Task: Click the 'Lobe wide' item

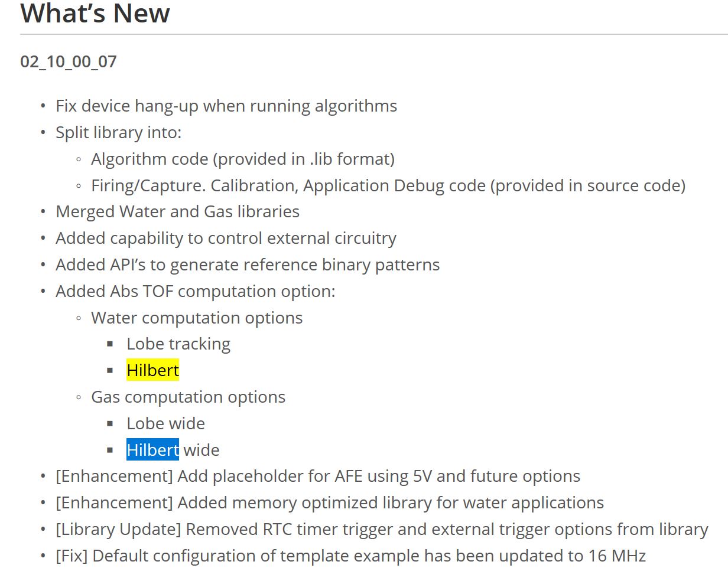Action: pyautogui.click(x=165, y=423)
